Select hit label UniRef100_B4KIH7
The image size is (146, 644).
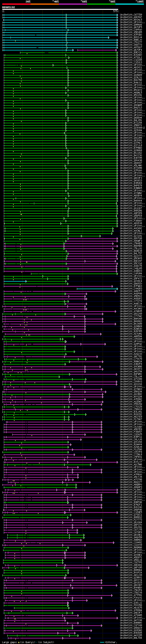point(131,261)
